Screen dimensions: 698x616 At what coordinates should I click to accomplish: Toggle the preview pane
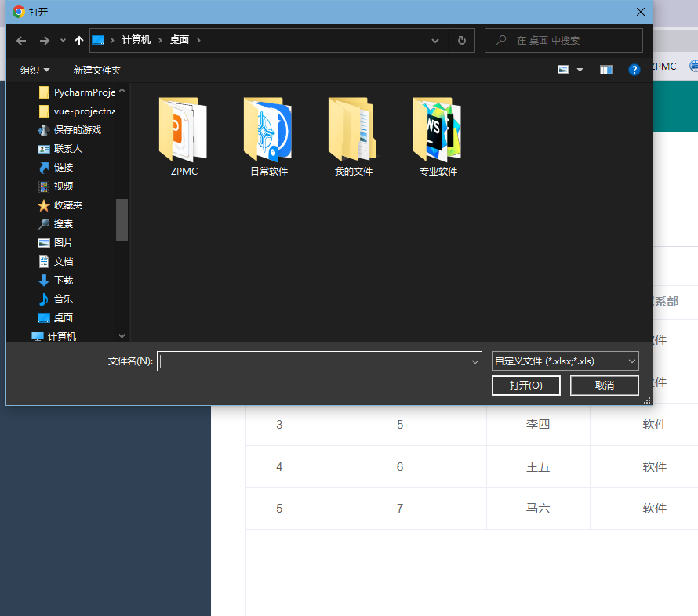pos(606,70)
